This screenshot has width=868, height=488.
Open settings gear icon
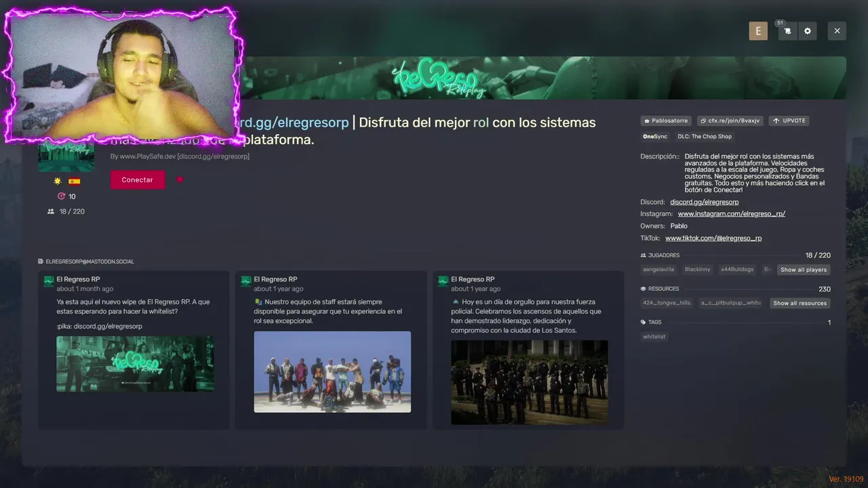pyautogui.click(x=807, y=30)
